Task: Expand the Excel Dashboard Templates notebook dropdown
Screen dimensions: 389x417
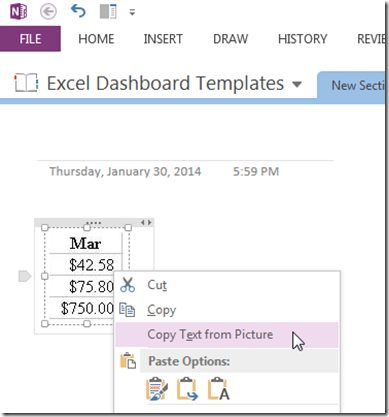Action: click(x=297, y=84)
